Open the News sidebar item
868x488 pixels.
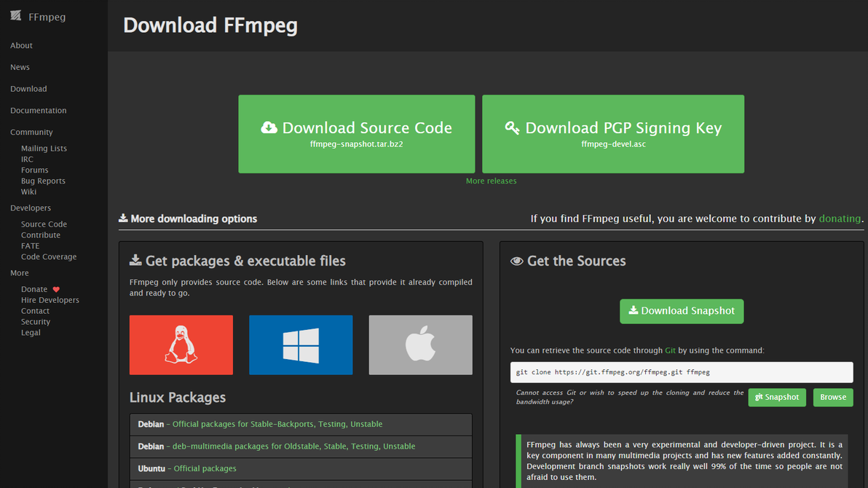(20, 67)
